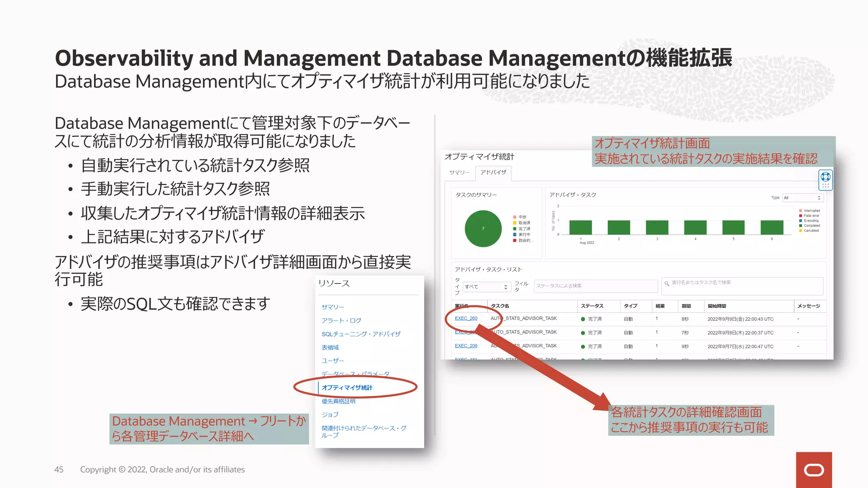The width and height of the screenshot is (868, 488).
Task: Click the Oracle logo in bottom corner
Action: point(814,470)
